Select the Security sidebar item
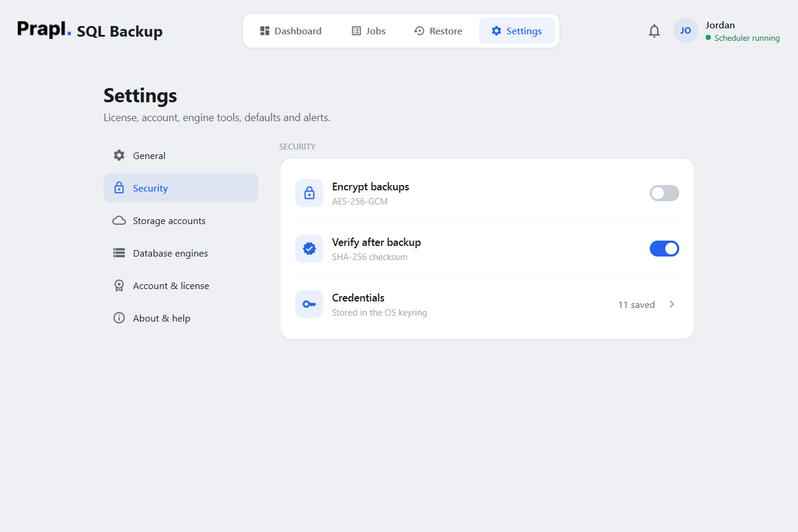The image size is (798, 532). tap(181, 188)
